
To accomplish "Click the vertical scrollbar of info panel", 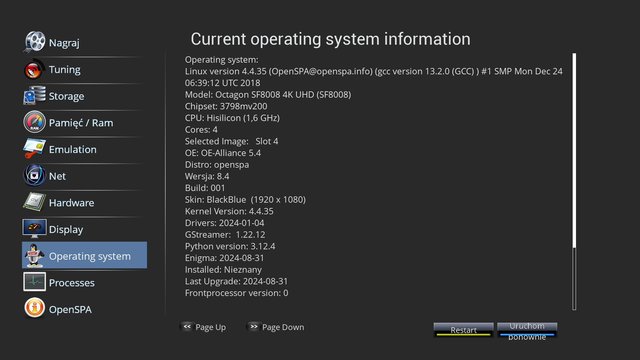I will pos(574,181).
